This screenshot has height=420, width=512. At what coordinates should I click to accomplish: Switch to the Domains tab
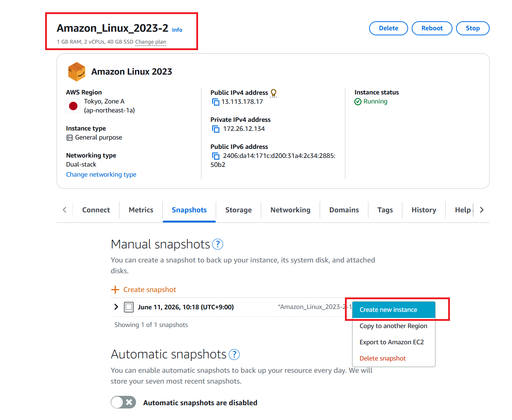coord(344,210)
